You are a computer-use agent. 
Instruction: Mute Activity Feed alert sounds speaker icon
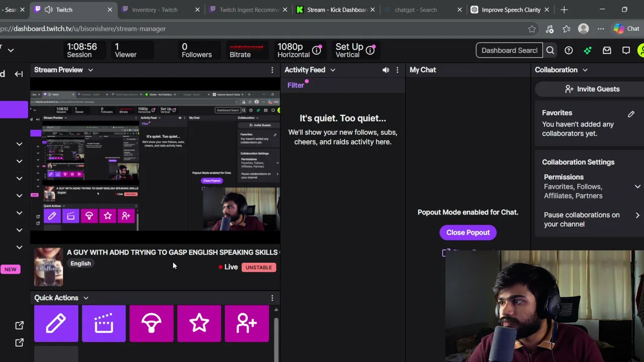(386, 70)
